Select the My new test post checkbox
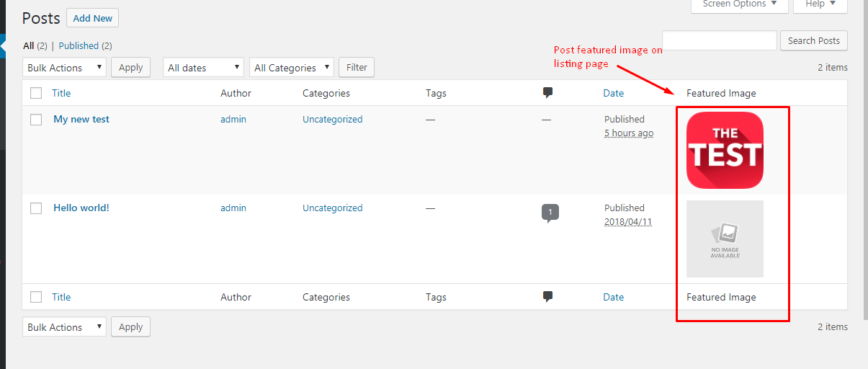This screenshot has height=369, width=868. pyautogui.click(x=36, y=120)
